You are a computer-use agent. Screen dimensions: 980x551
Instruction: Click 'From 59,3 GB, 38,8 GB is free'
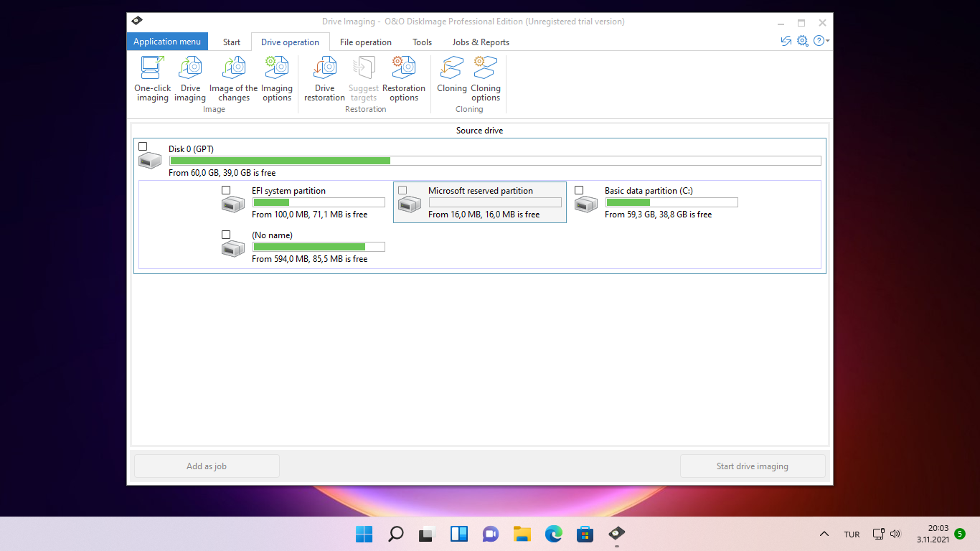tap(659, 215)
